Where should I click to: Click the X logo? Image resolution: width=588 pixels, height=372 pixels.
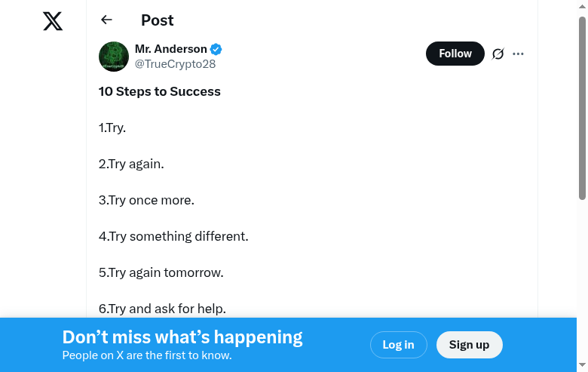pyautogui.click(x=53, y=21)
